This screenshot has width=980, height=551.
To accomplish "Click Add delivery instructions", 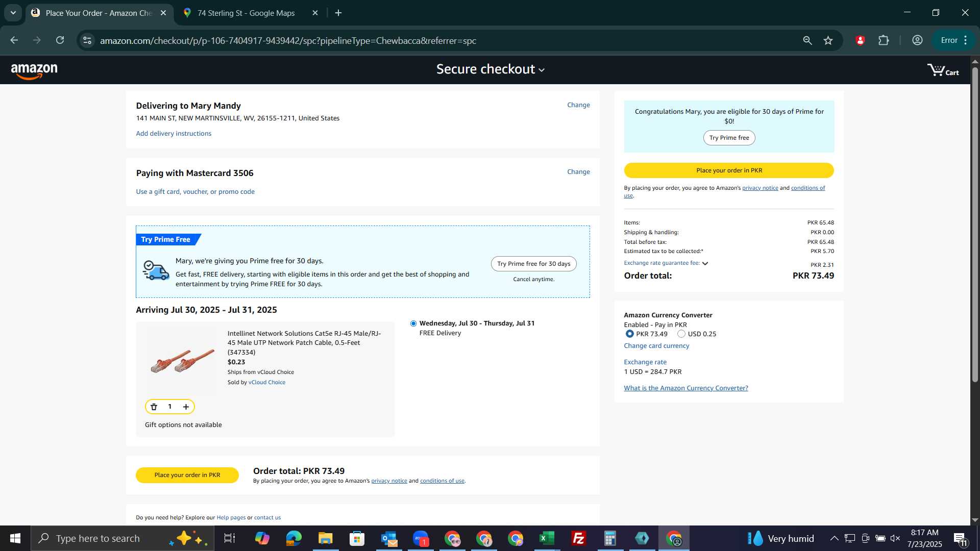I will coord(174,134).
